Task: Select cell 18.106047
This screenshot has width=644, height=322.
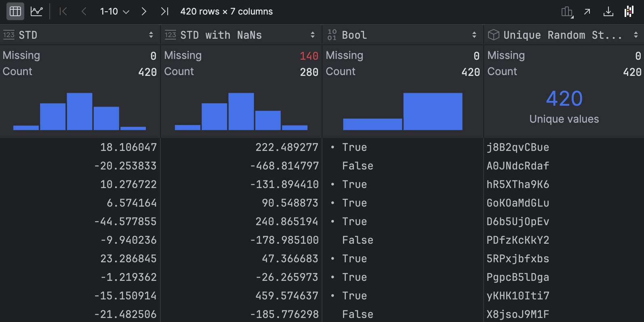Action: click(80, 147)
